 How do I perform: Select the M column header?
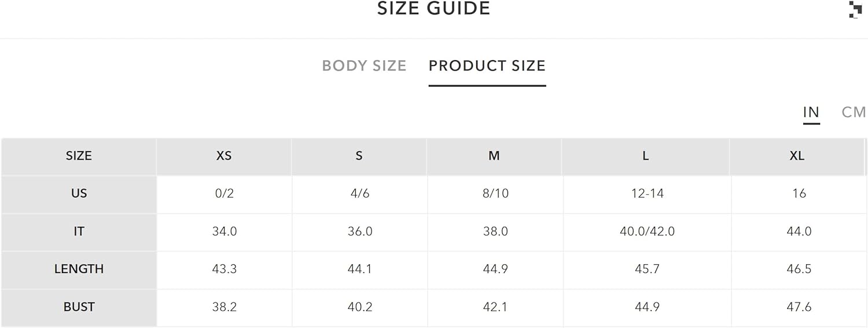point(494,156)
